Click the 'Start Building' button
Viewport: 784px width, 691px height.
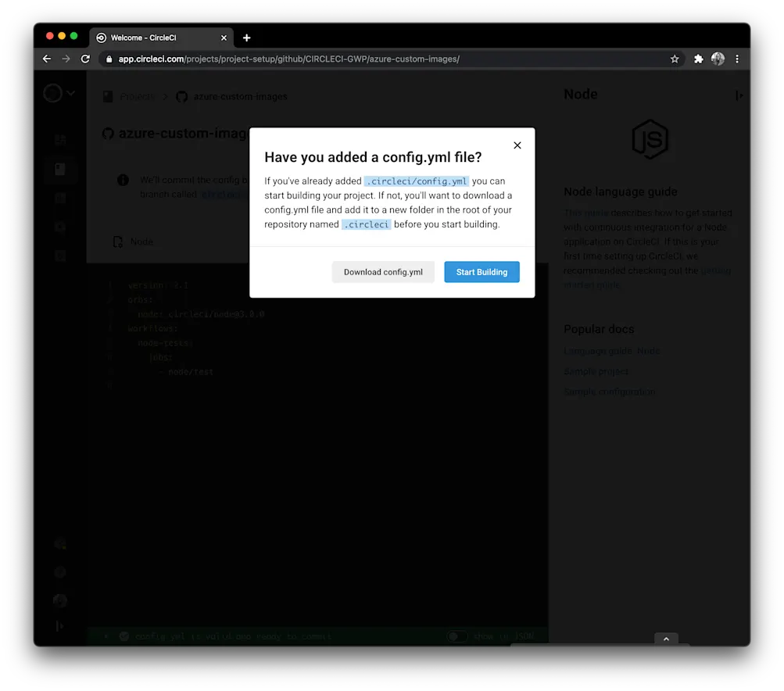[x=481, y=272]
